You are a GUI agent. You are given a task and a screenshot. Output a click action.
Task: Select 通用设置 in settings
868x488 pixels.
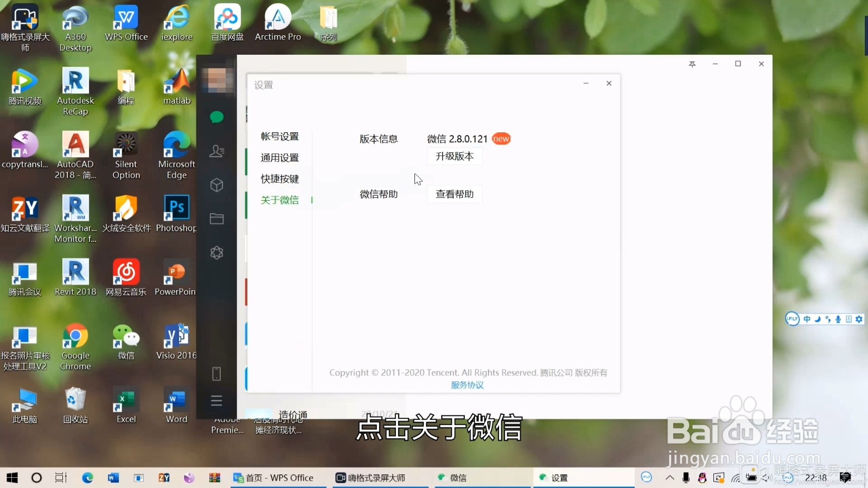tap(279, 157)
